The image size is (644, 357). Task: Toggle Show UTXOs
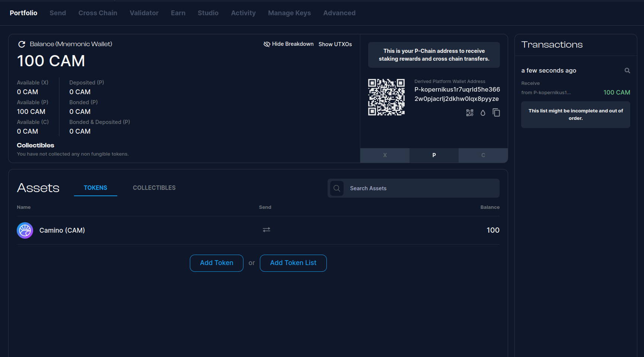(335, 44)
